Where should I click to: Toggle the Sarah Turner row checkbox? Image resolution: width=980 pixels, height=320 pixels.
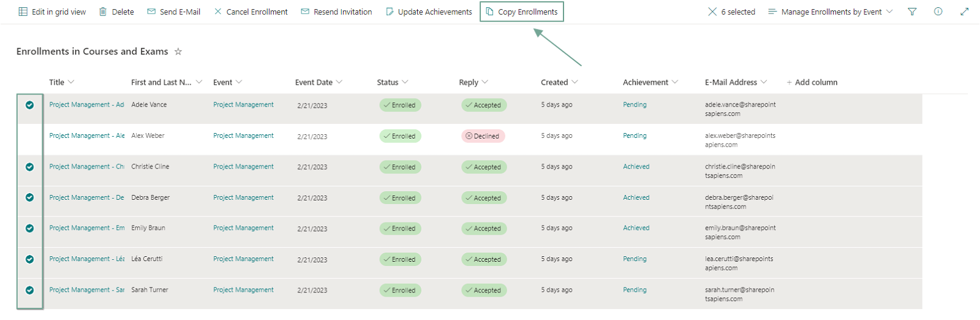(x=29, y=290)
